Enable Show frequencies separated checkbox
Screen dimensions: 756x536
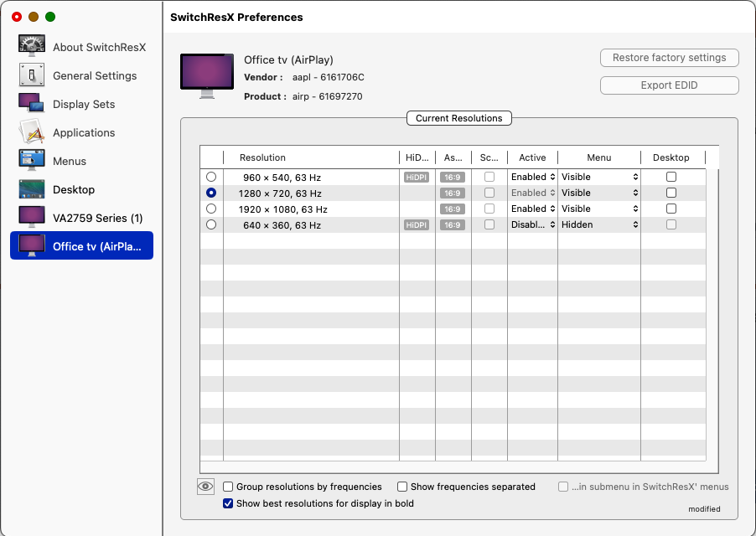pyautogui.click(x=402, y=487)
